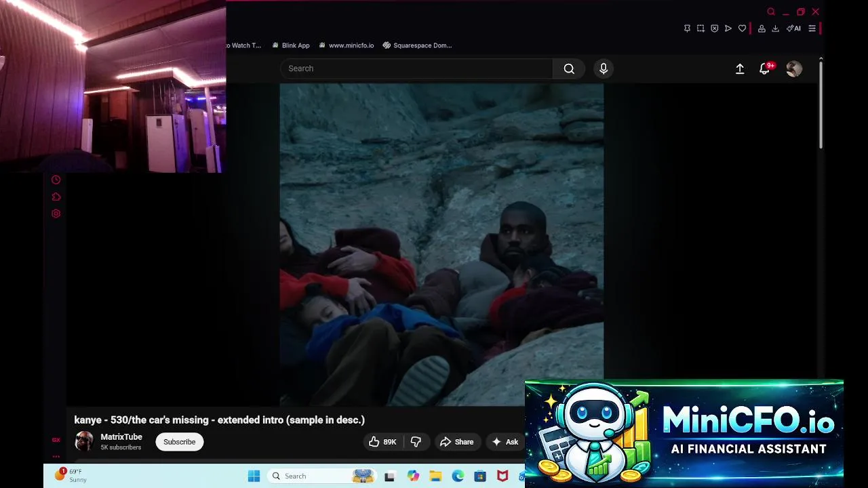Click the Ask button under the video
The height and width of the screenshot is (488, 868).
point(505,442)
